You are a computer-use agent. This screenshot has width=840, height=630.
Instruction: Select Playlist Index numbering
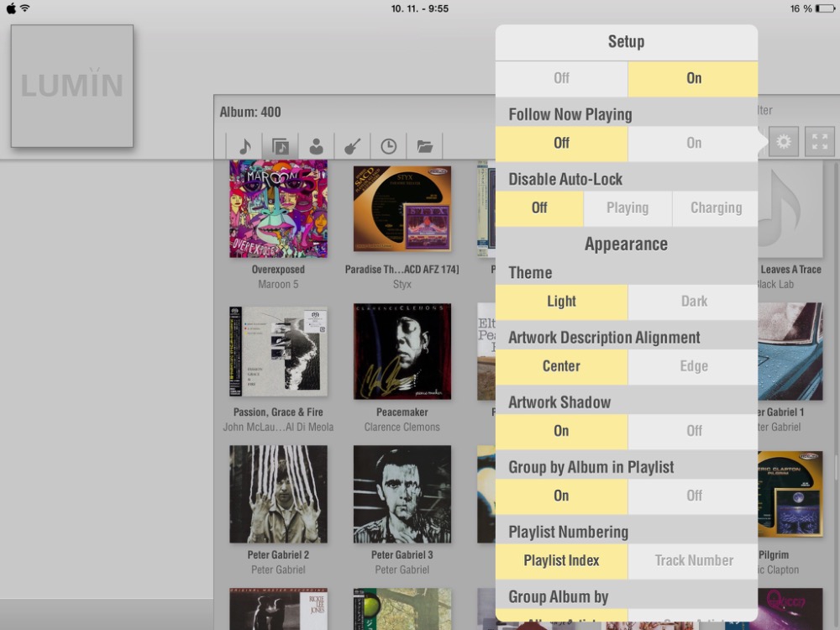tap(561, 561)
